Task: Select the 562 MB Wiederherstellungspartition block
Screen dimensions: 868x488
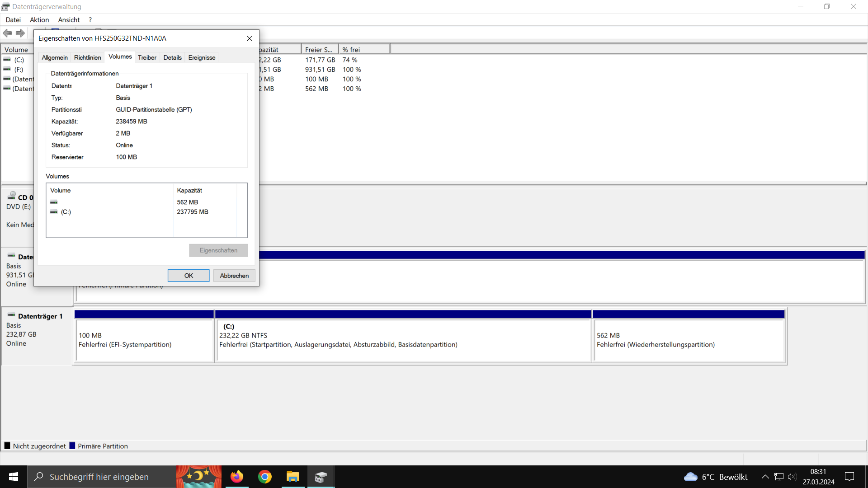Action: [x=689, y=340]
